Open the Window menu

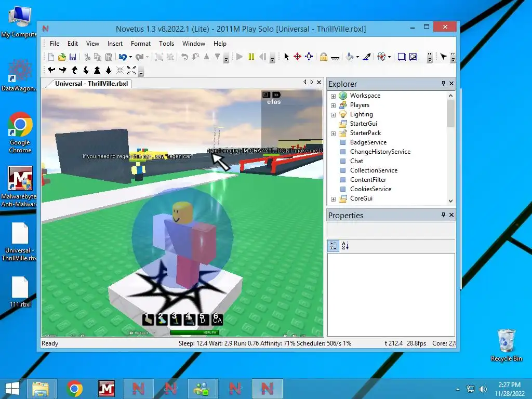click(193, 44)
